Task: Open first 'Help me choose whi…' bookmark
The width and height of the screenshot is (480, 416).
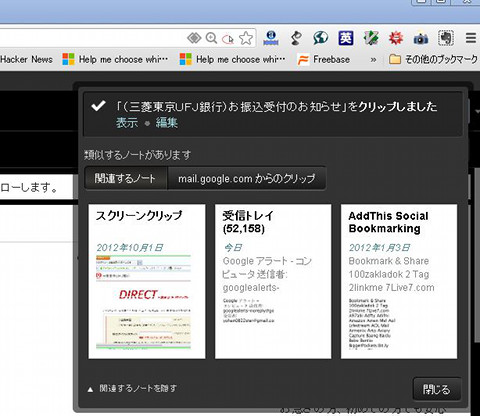Action: (x=115, y=59)
